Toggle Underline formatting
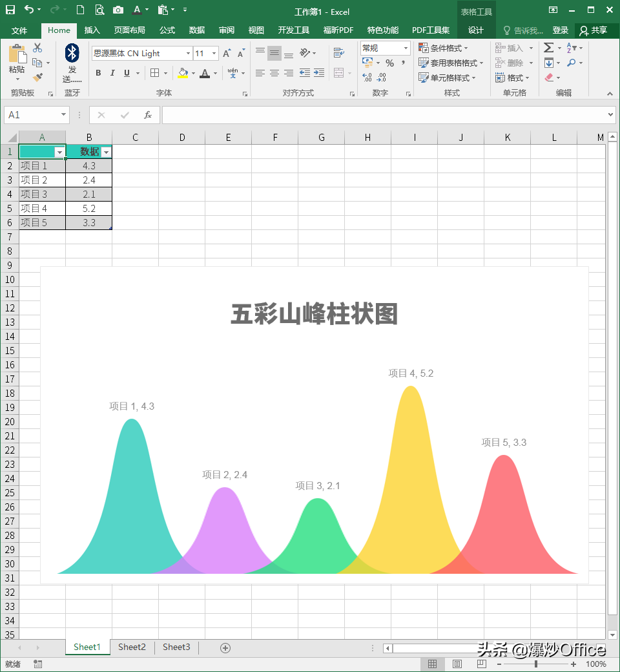The height and width of the screenshot is (672, 620). pos(127,73)
